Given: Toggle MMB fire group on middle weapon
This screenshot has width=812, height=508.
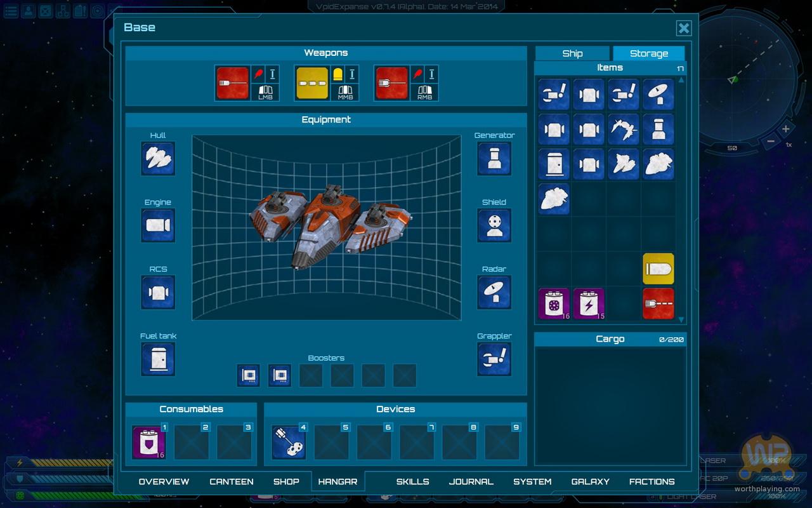Looking at the screenshot, I should pyautogui.click(x=345, y=93).
